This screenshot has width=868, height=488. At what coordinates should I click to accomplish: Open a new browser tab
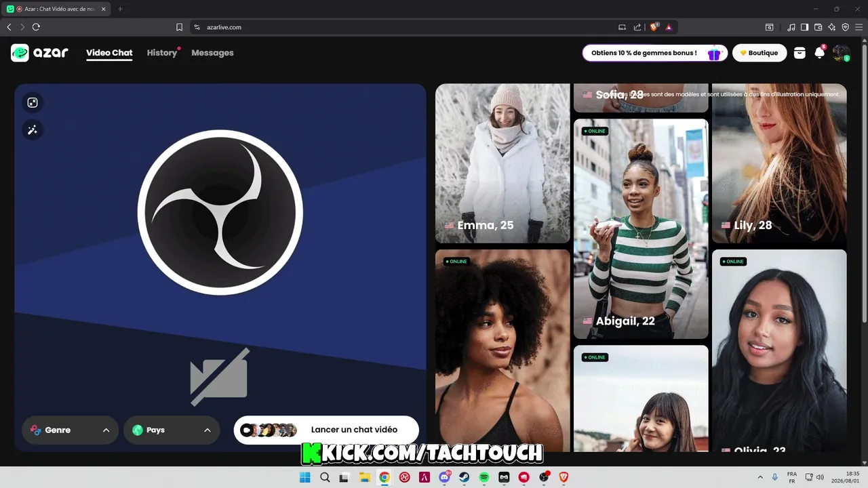(x=120, y=9)
